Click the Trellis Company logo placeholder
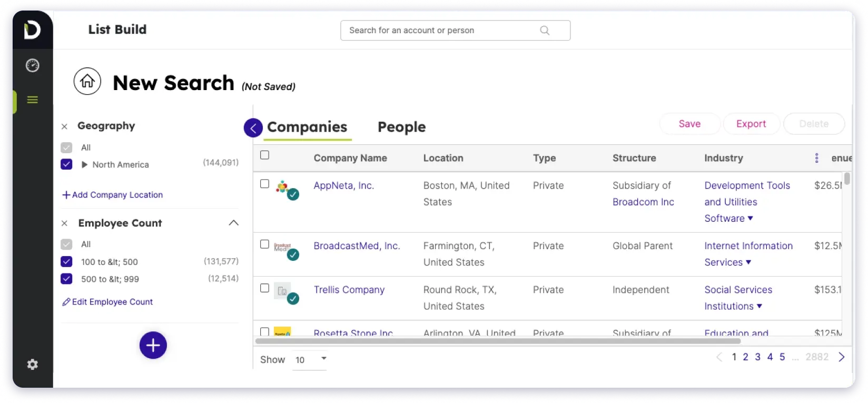 [282, 290]
